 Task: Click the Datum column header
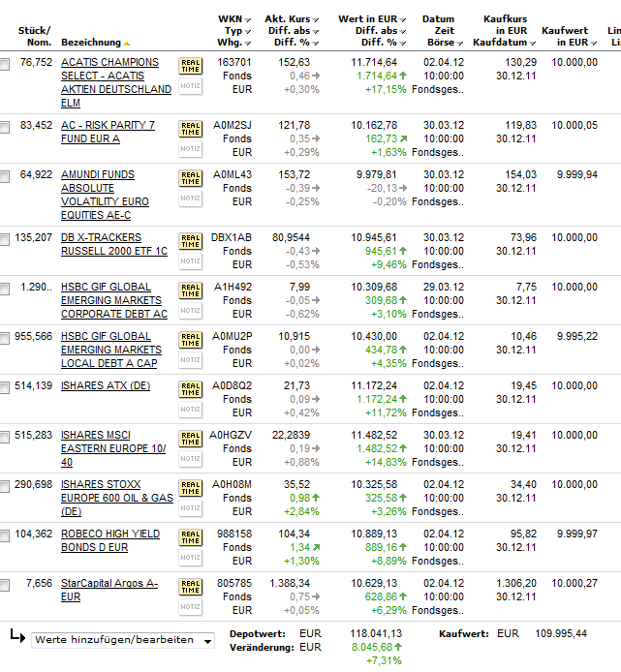438,19
